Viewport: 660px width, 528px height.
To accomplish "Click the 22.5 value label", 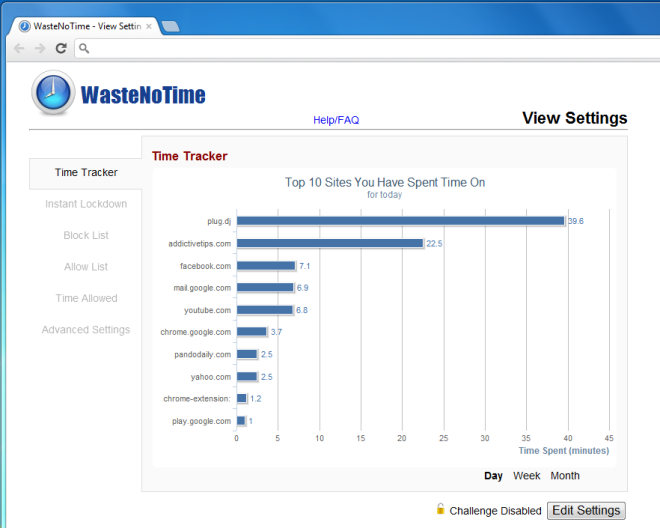I will pyautogui.click(x=434, y=243).
